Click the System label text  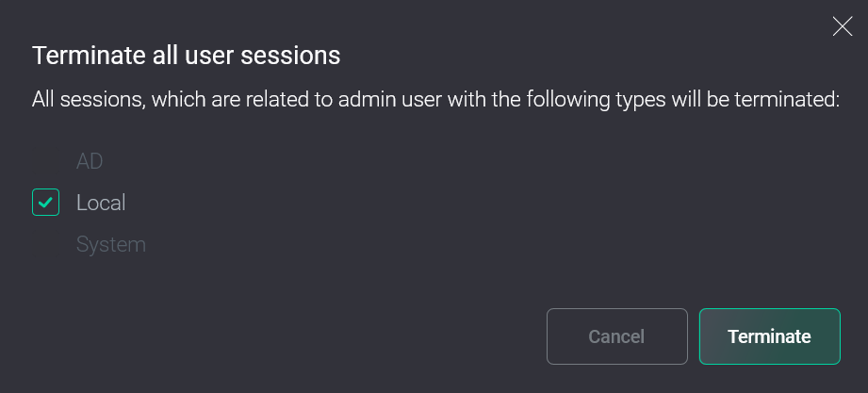tap(111, 245)
